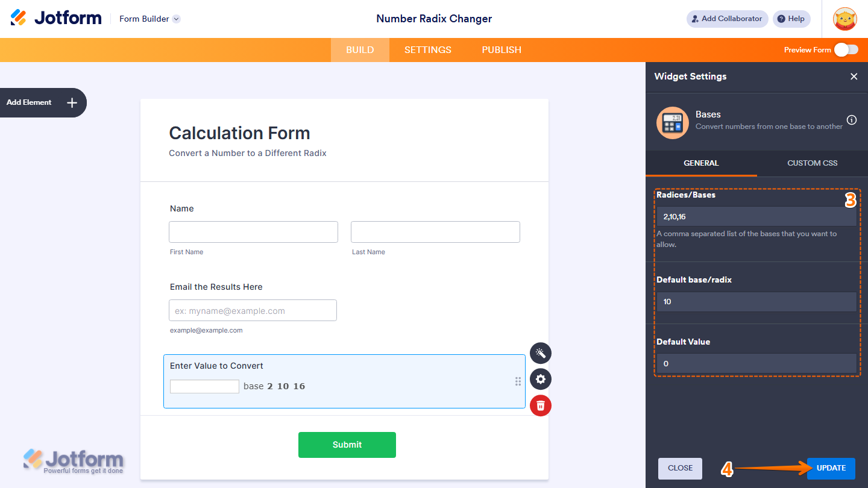Open the widget wizard magic wand icon
The height and width of the screenshot is (488, 868).
[x=540, y=352]
